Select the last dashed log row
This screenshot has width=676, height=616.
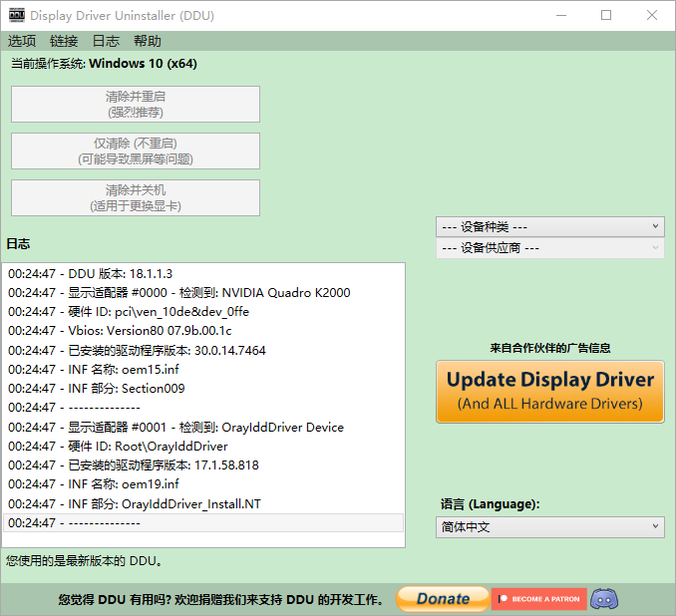click(203, 523)
